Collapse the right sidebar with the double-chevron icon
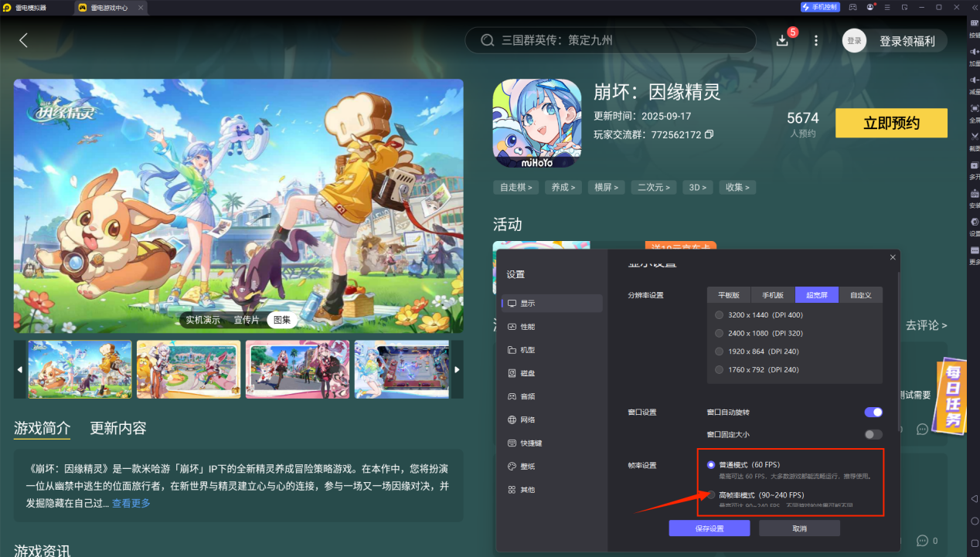 (x=974, y=7)
